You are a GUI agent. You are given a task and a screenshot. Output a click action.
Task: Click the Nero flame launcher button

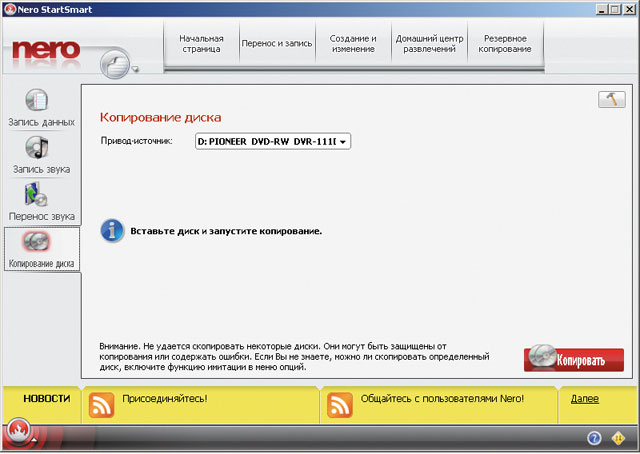[x=18, y=431]
